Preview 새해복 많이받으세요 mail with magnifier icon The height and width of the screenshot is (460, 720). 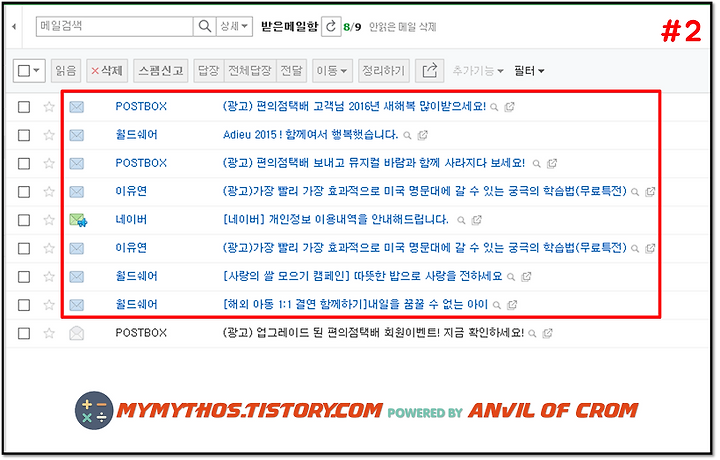click(x=494, y=107)
